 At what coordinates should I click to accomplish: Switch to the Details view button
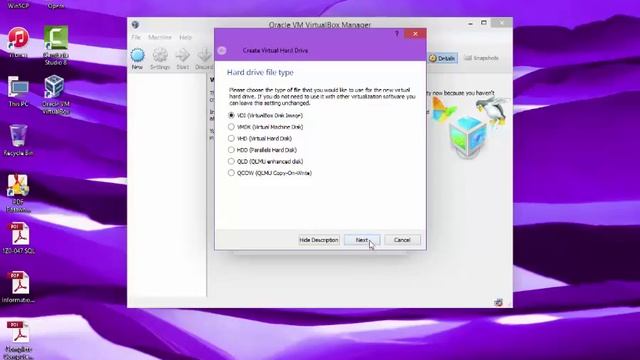442,58
